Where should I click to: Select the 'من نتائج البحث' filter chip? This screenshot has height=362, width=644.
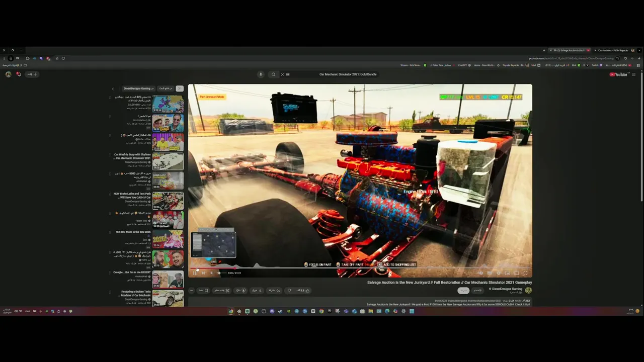(x=165, y=88)
